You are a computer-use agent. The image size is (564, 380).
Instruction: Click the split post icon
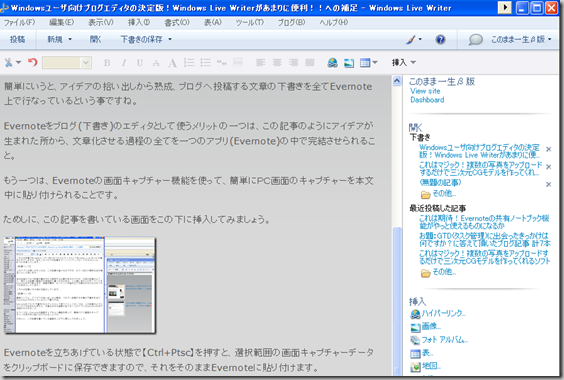[x=238, y=63]
